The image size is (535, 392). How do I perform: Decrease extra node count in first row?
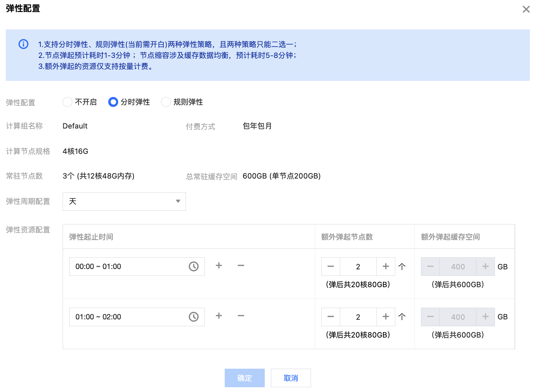coord(331,267)
